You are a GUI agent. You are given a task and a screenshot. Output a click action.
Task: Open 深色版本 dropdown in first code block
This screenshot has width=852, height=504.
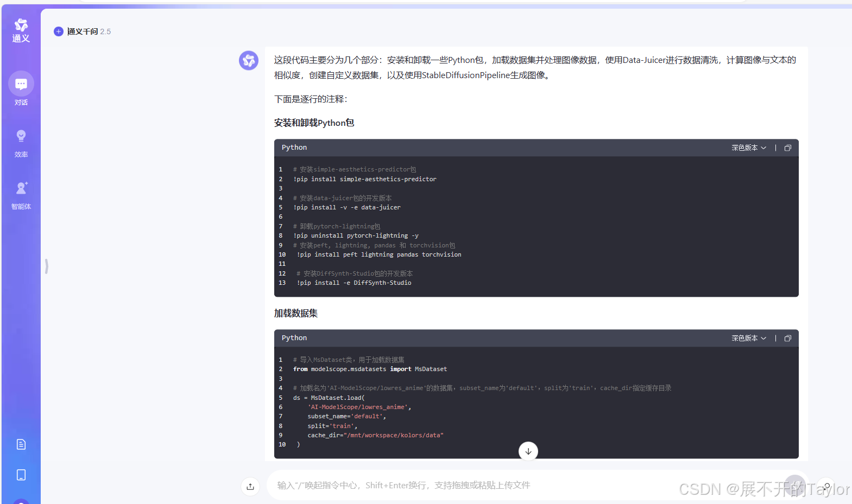749,148
